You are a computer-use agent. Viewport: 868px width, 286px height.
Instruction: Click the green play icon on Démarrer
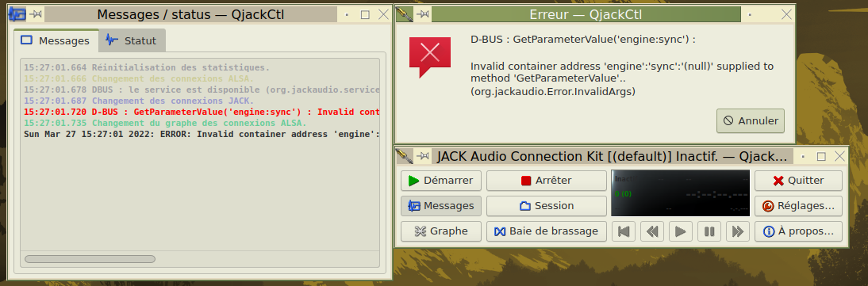(x=413, y=181)
